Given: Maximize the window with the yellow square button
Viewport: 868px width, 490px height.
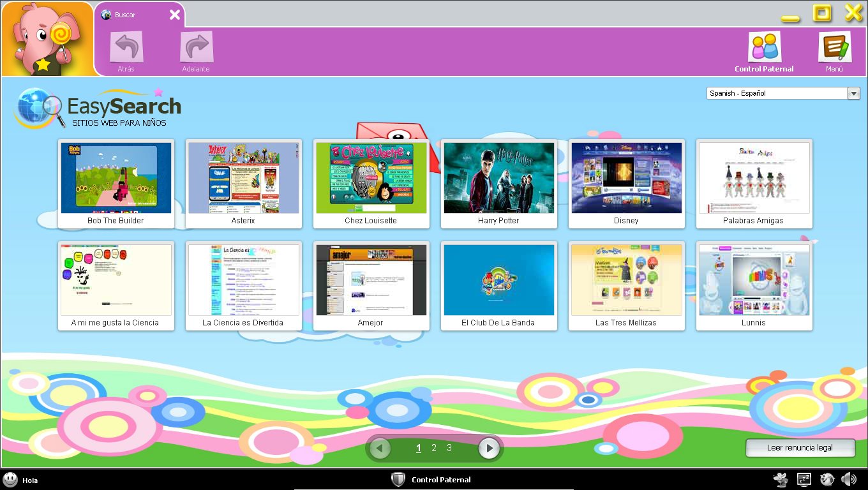Looking at the screenshot, I should [822, 13].
